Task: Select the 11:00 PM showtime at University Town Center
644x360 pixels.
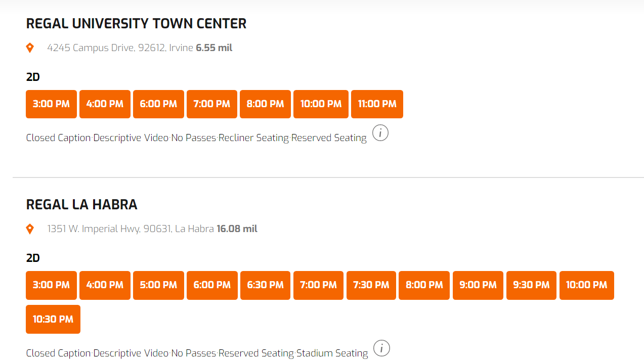Action: tap(377, 104)
